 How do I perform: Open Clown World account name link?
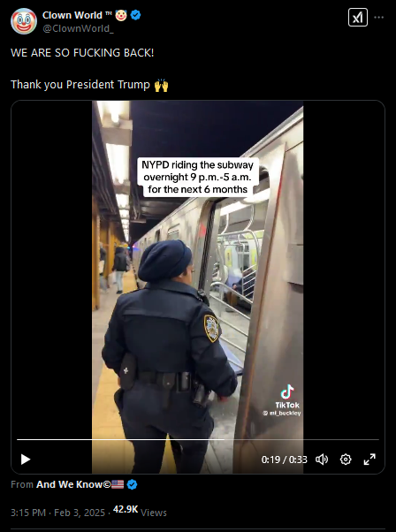point(72,15)
